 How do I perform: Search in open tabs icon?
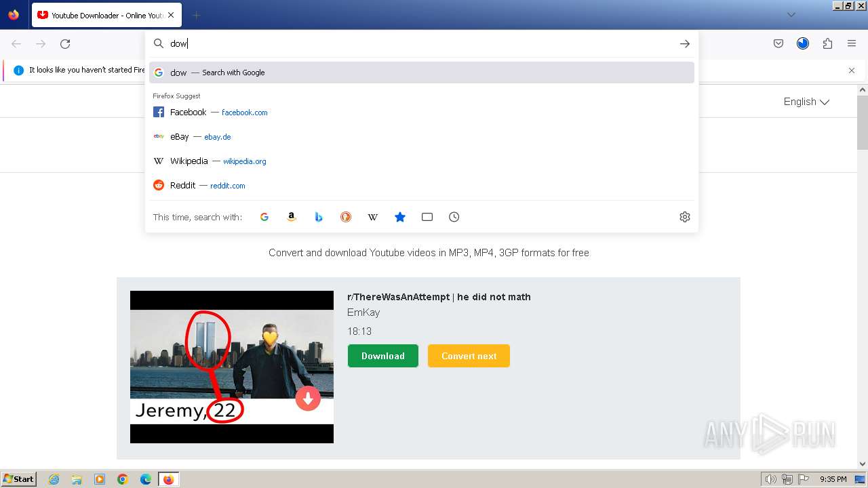point(427,217)
